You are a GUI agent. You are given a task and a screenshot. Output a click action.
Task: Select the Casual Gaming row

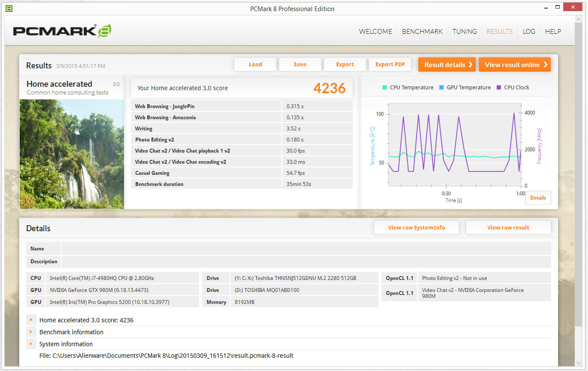tap(242, 173)
